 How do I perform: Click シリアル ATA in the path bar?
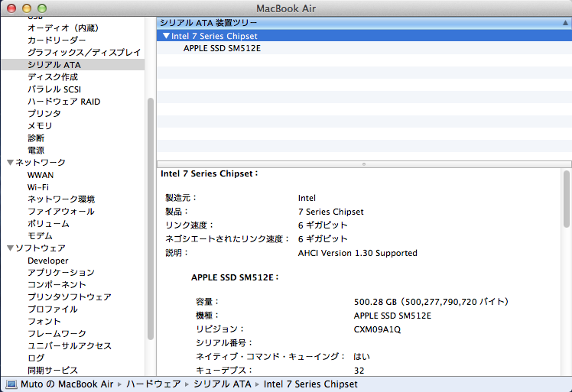223,384
